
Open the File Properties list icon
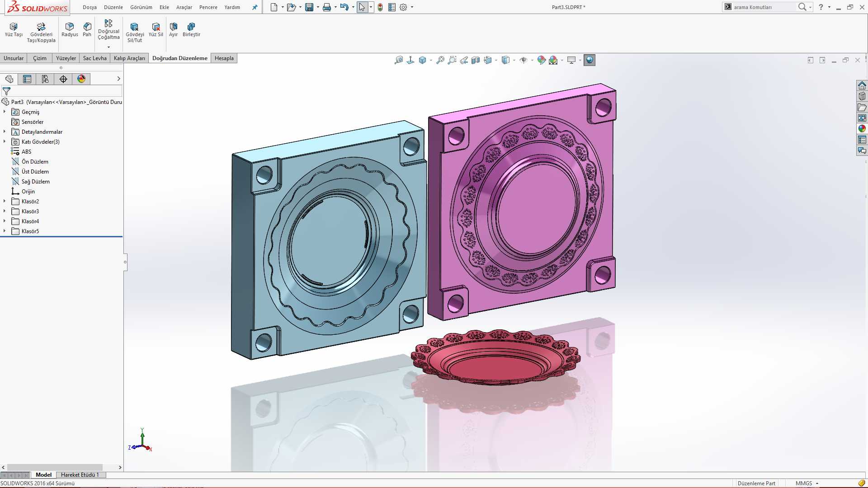tap(392, 7)
